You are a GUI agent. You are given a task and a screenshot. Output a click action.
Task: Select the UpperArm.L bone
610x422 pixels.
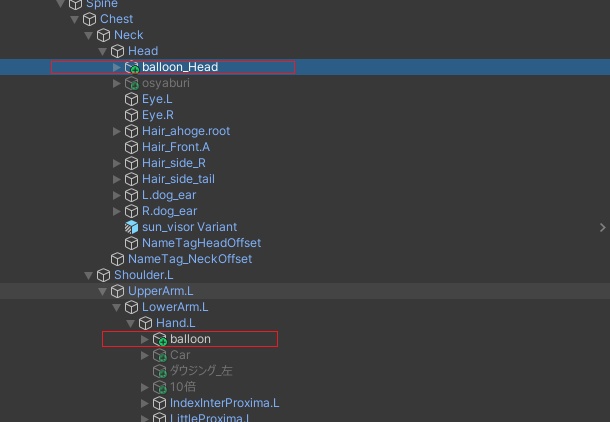click(x=161, y=291)
